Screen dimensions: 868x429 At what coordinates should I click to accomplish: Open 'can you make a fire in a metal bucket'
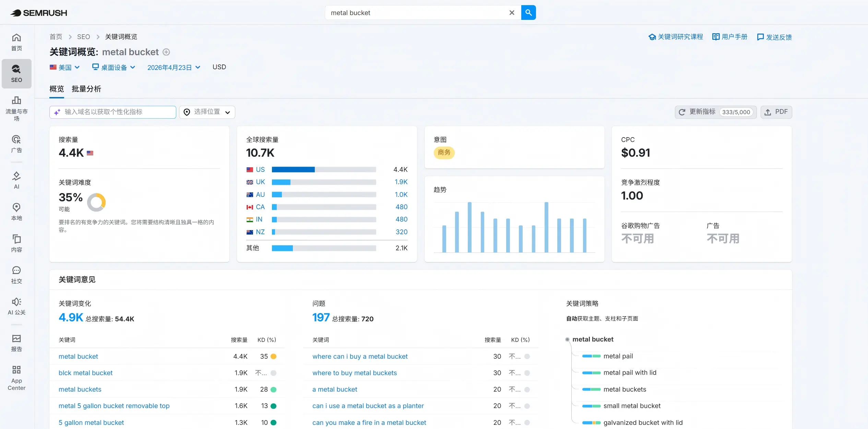pyautogui.click(x=369, y=422)
